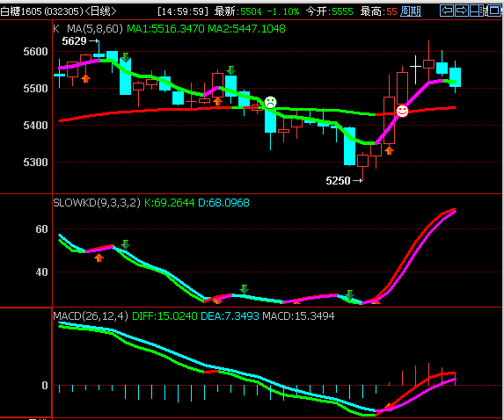Click the sad face death-cross marker

click(x=270, y=102)
